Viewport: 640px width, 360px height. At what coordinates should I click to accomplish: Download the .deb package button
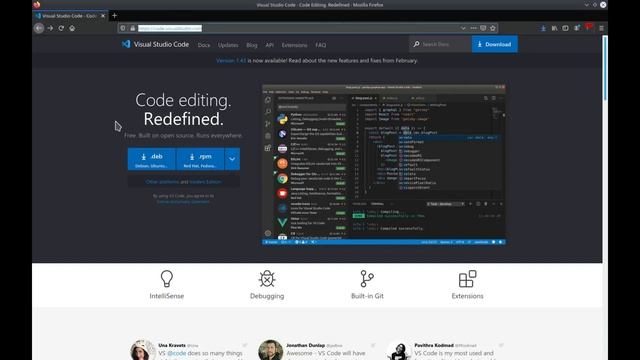click(151, 159)
